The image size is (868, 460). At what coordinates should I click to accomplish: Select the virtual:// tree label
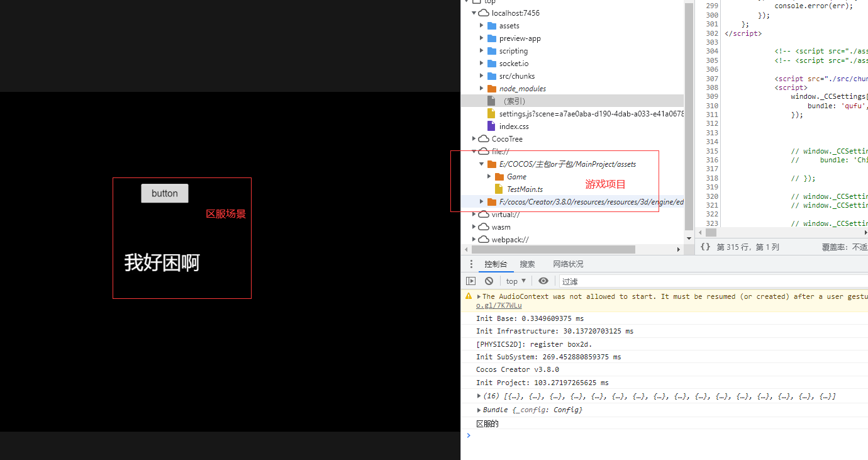[506, 215]
